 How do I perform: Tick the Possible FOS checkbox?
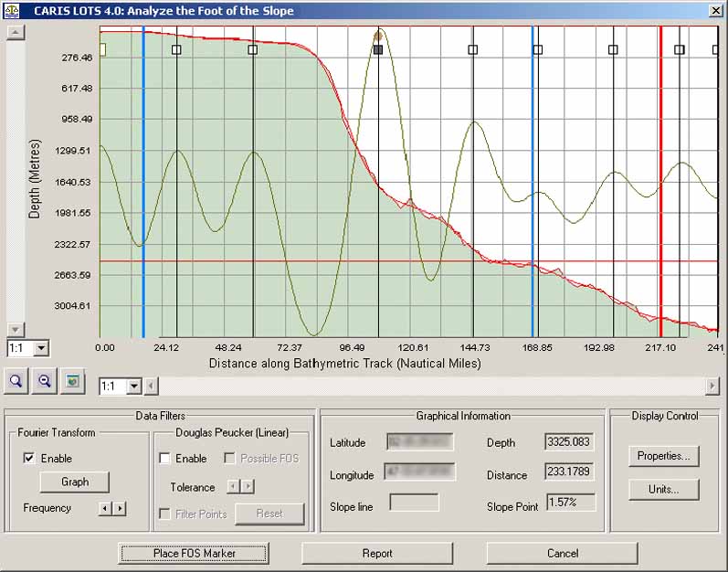tap(229, 459)
